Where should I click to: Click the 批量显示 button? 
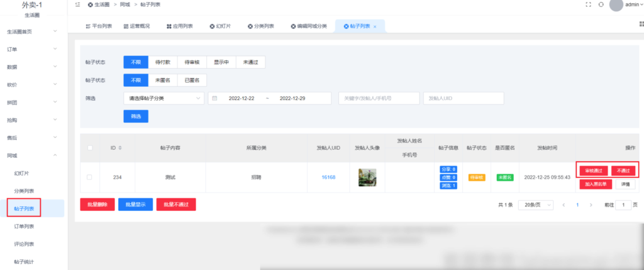136,205
